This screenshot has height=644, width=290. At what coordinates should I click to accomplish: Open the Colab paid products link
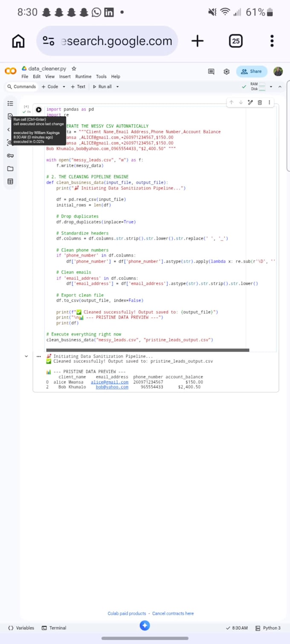pyautogui.click(x=127, y=614)
